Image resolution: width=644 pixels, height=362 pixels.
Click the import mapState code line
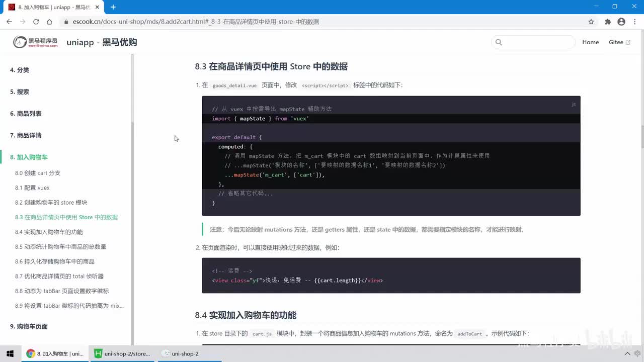[x=261, y=119]
